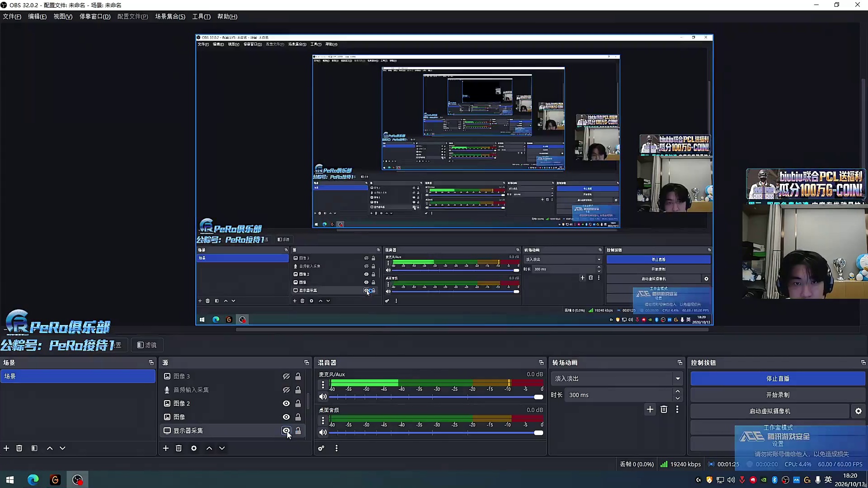Open the 文件(F) menu
Image resolution: width=868 pixels, height=488 pixels.
(12, 17)
